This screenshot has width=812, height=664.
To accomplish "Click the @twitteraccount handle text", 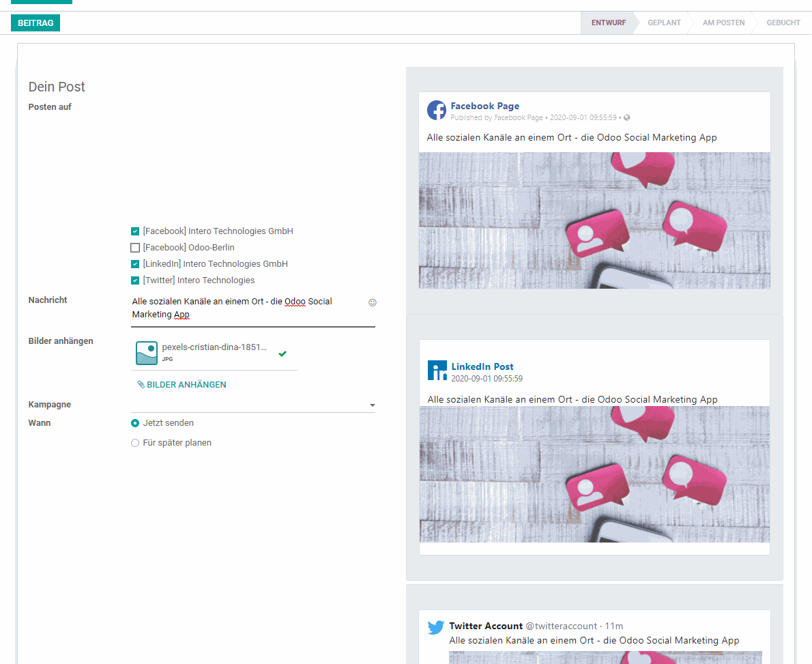I will 562,626.
